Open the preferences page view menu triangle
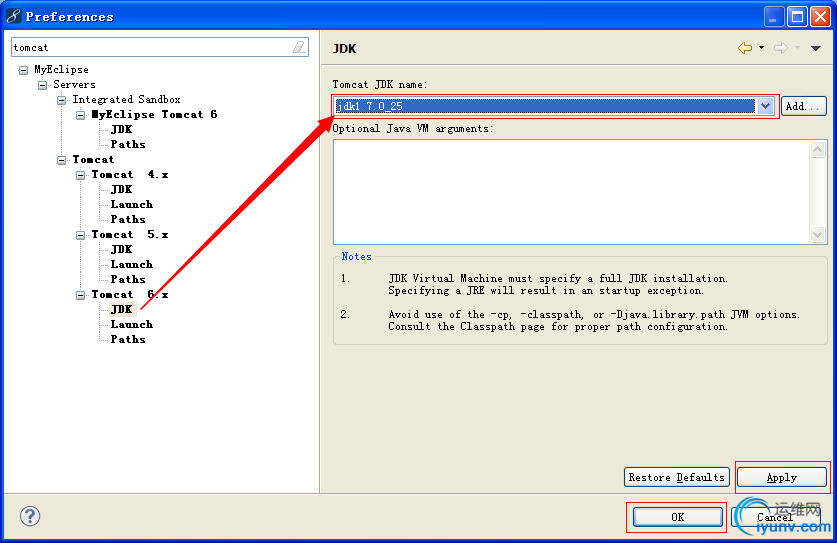Viewport: 837px width, 543px height. [x=816, y=48]
